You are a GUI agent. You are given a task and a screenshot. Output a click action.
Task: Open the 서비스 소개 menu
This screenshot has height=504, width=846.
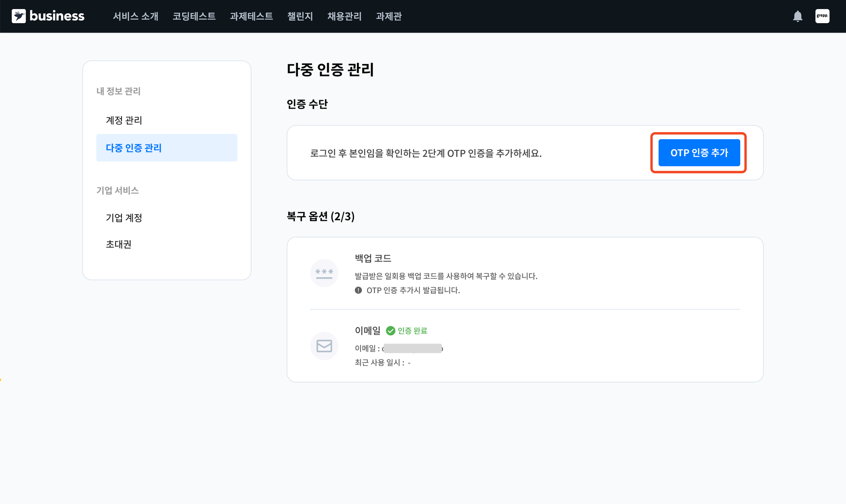tap(135, 16)
